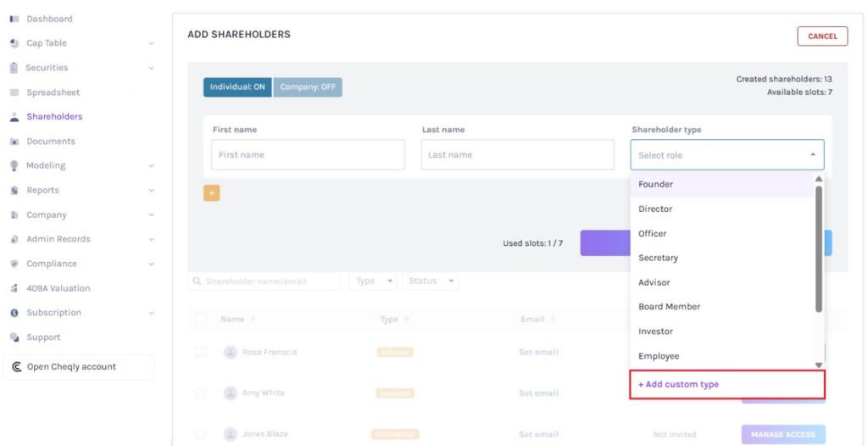868x446 pixels.
Task: Click Add custom type link
Action: pos(678,384)
